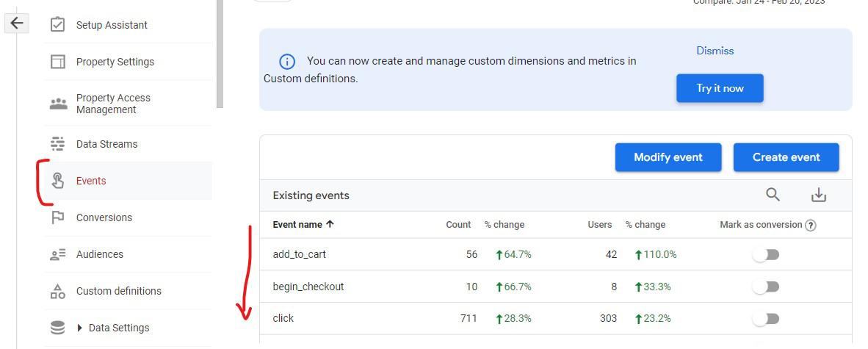Click the back arrow button

tap(16, 23)
